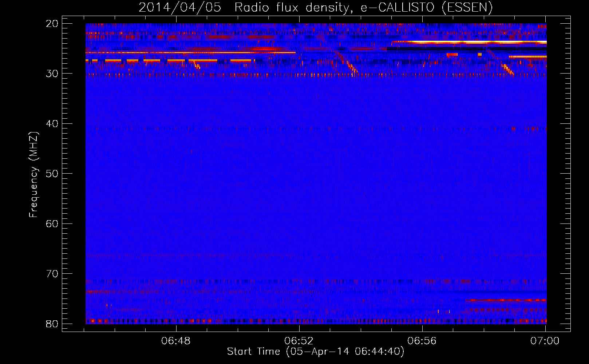Click the "20" frequency tick label
The height and width of the screenshot is (364, 589).
pos(52,24)
